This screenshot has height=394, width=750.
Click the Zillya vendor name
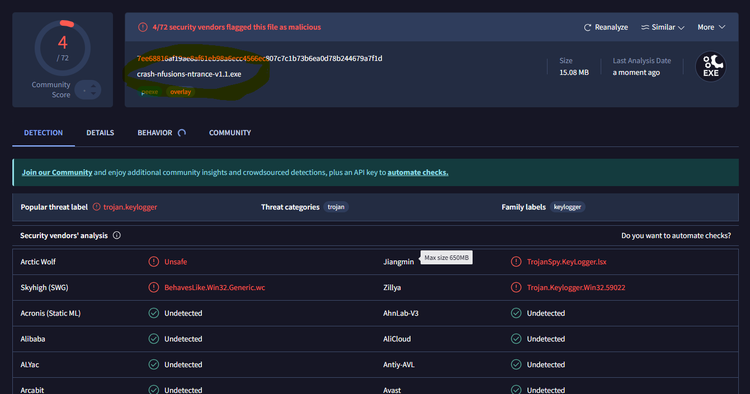pyautogui.click(x=392, y=287)
